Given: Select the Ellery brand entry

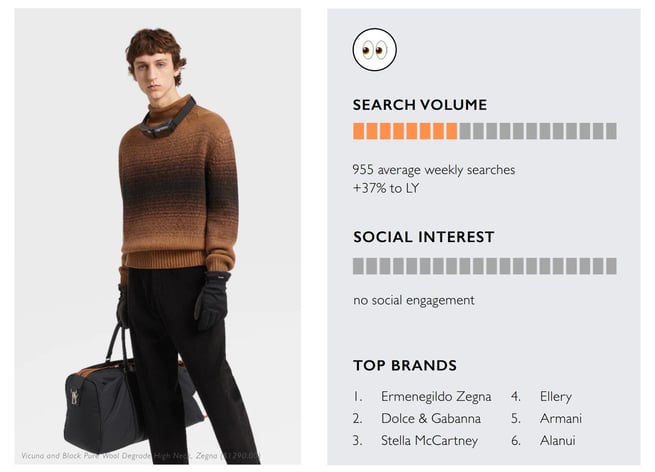Looking at the screenshot, I should tap(555, 397).
